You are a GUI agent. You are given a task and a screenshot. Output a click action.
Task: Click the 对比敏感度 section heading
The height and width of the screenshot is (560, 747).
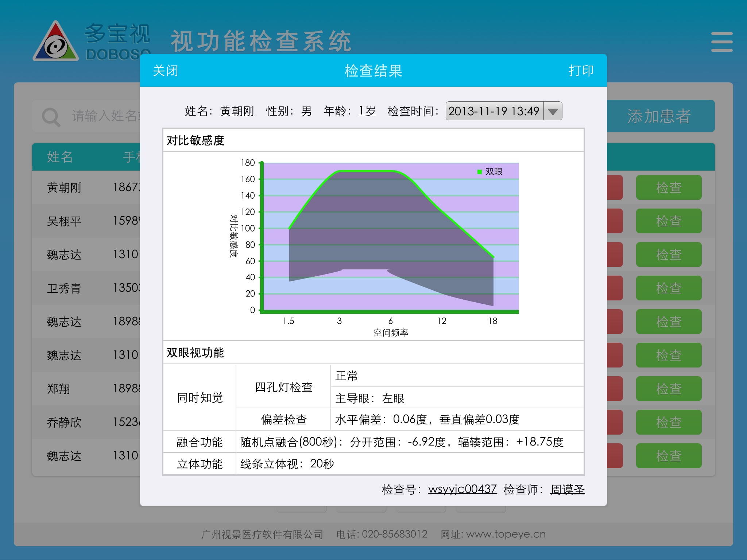[195, 140]
